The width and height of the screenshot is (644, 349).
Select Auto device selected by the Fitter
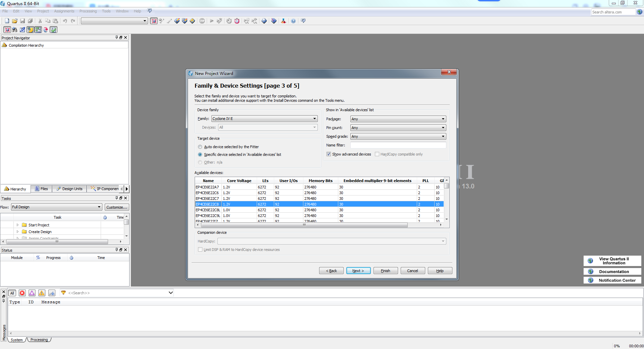(x=200, y=147)
